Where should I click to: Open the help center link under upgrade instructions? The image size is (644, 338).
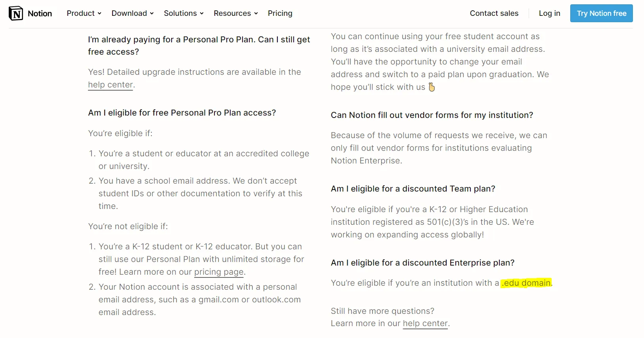coord(110,85)
